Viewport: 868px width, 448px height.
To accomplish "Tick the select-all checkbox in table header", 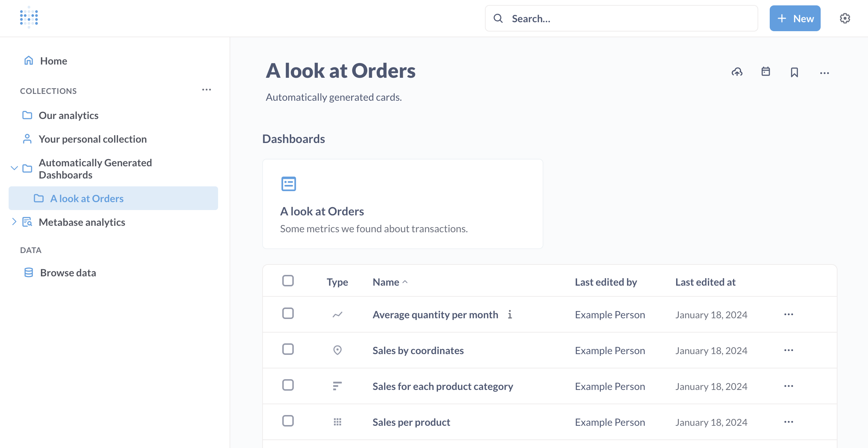I will pyautogui.click(x=288, y=281).
